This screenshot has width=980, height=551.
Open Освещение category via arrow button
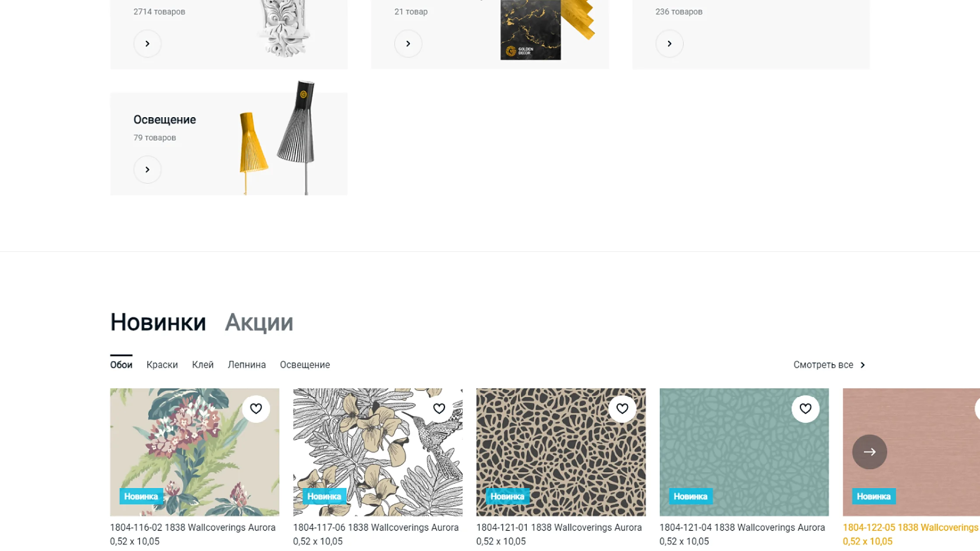147,169
